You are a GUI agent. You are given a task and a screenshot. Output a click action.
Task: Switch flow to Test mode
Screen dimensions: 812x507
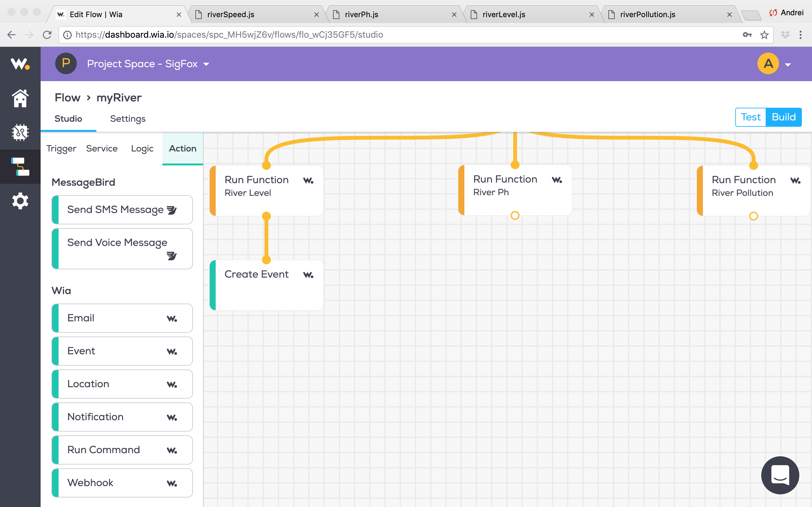pos(750,117)
